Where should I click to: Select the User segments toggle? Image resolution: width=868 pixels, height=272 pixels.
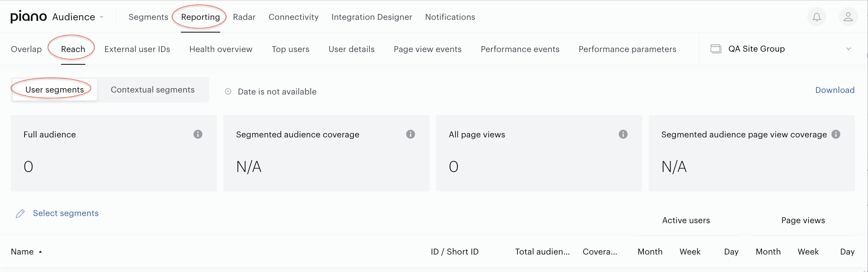point(55,90)
